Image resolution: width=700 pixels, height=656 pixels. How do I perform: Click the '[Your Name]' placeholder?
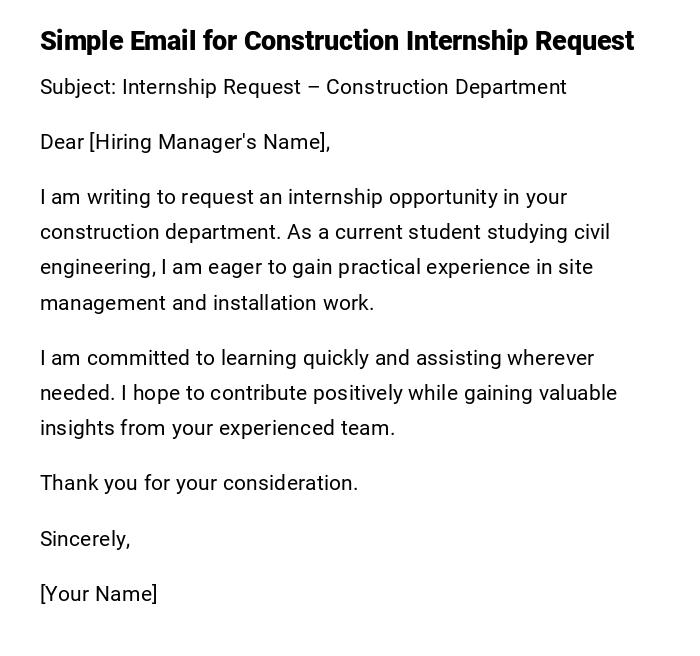point(98,594)
